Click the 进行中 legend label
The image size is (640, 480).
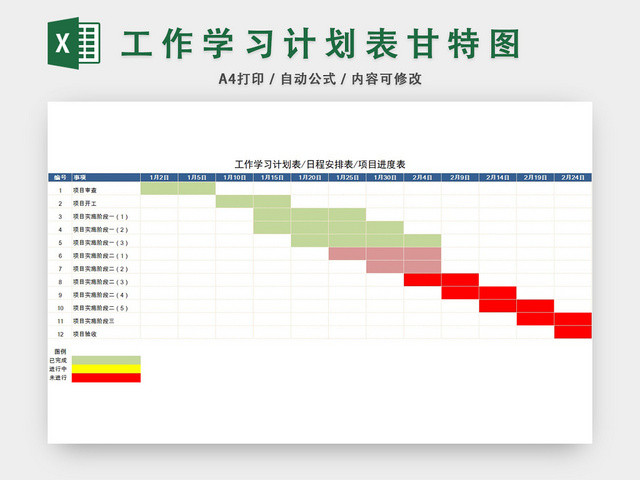pos(58,369)
